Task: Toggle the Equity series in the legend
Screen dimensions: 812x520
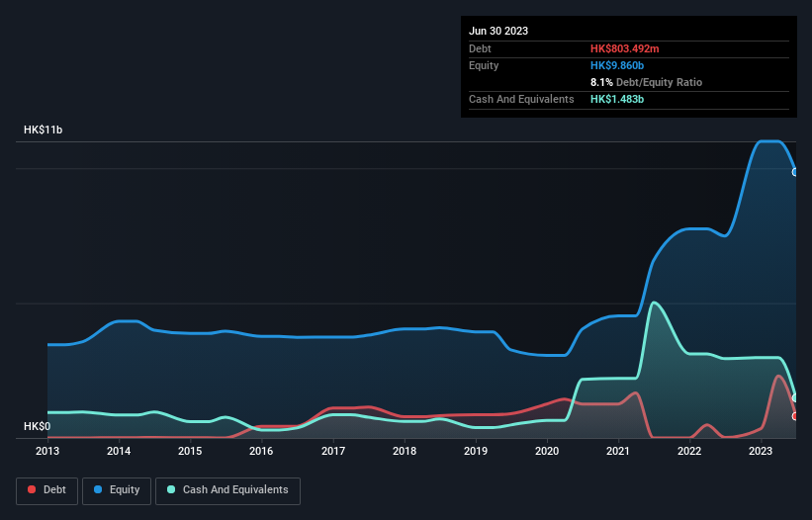Action: click(117, 490)
